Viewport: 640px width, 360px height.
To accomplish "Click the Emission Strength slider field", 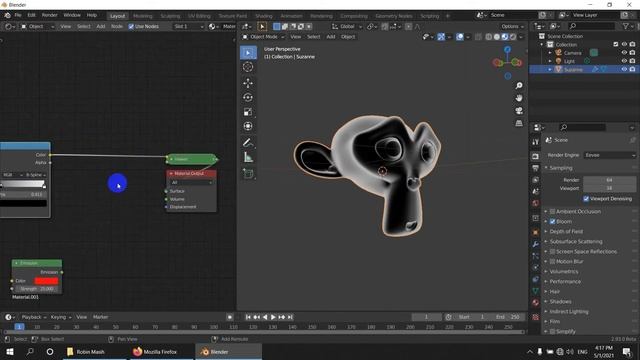I will 37,289.
